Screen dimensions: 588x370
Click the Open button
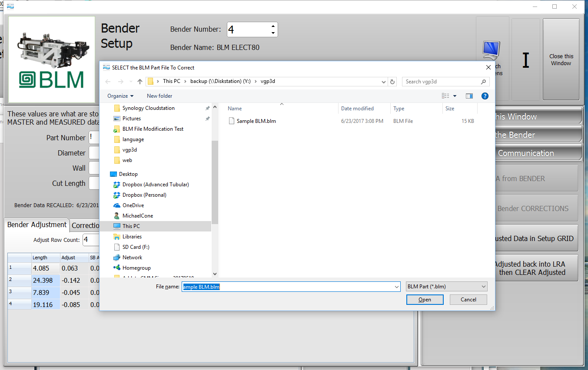[x=425, y=300]
